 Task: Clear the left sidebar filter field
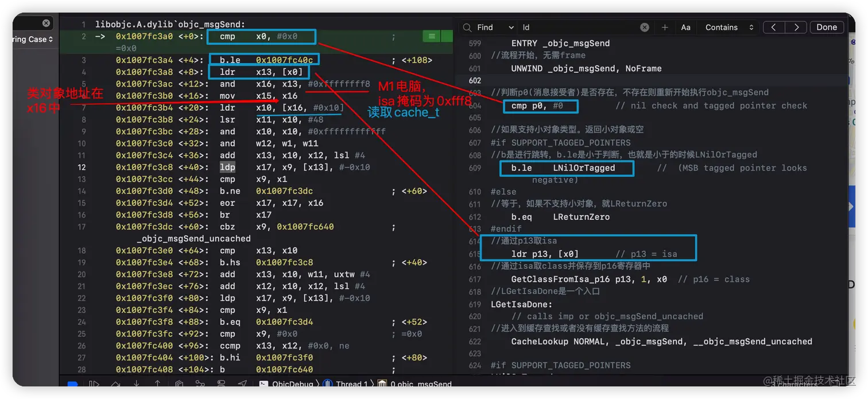pos(46,24)
